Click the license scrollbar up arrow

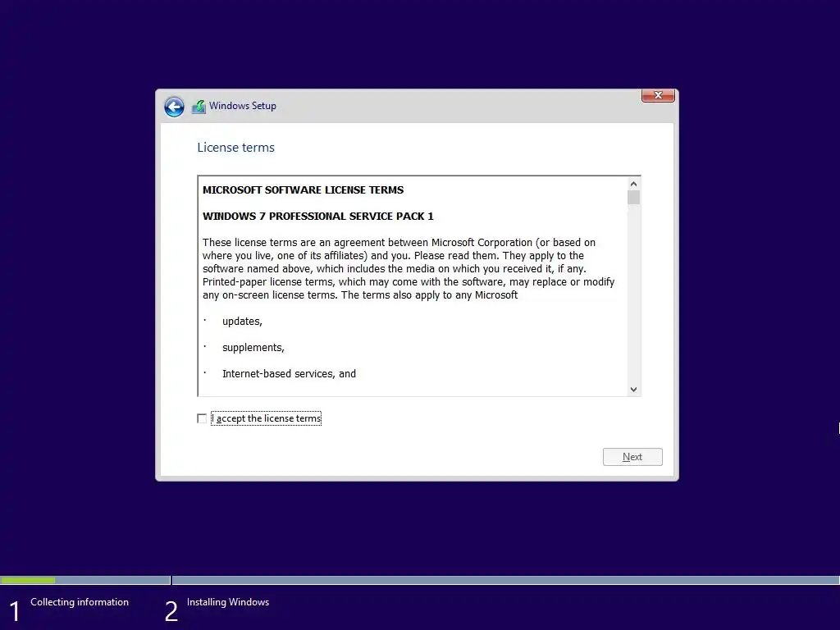[x=634, y=184]
